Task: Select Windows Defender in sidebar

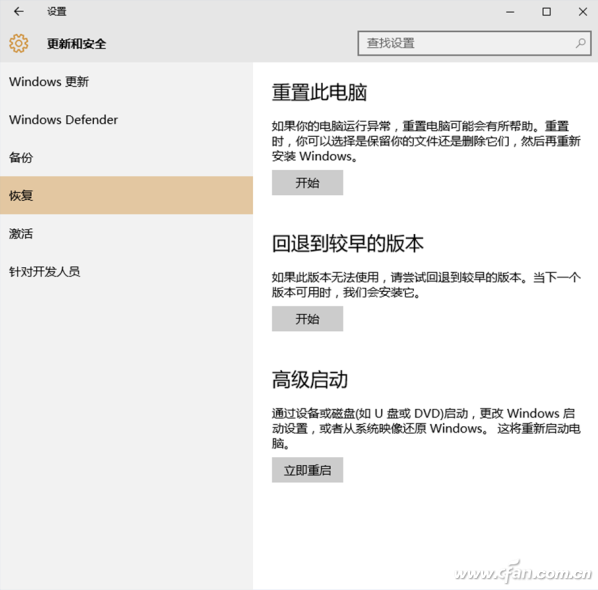Action: [x=126, y=119]
